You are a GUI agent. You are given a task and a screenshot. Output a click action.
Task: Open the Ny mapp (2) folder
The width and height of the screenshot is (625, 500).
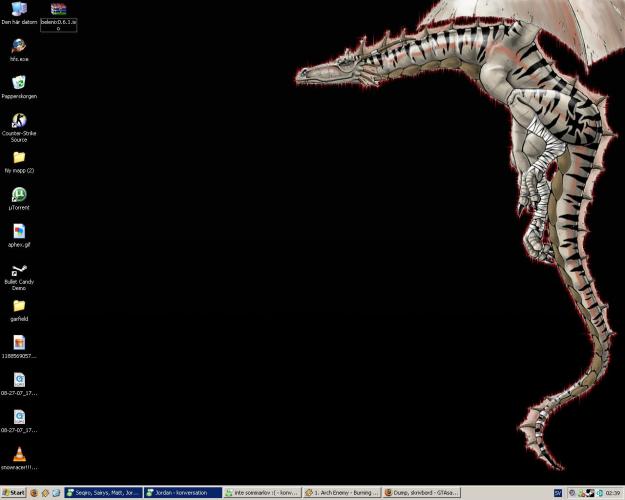pyautogui.click(x=19, y=157)
